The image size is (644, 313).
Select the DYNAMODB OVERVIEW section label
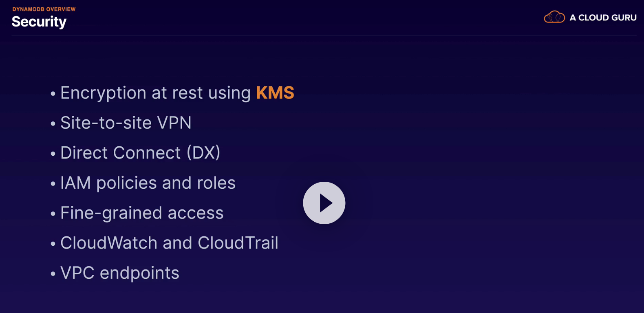pos(44,9)
